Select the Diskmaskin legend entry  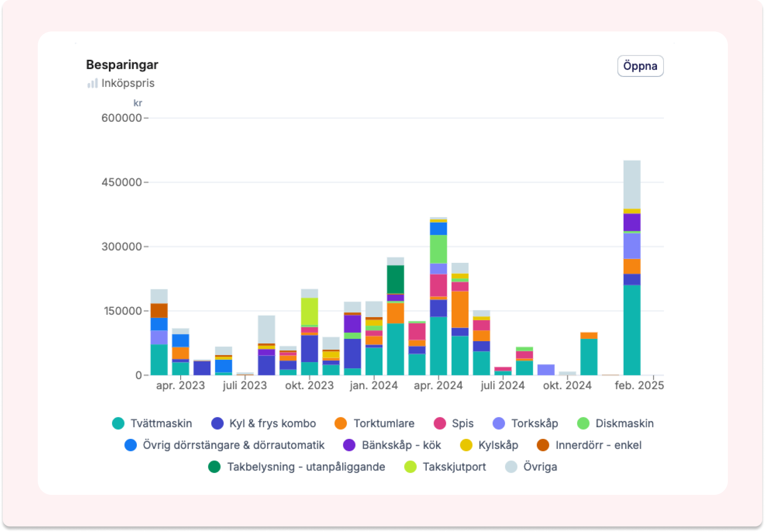pyautogui.click(x=615, y=423)
